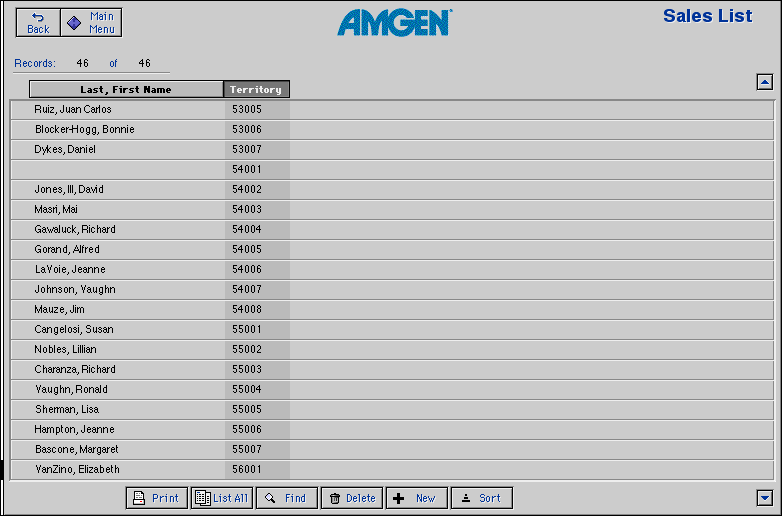Viewport: 782px width, 516px height.
Task: Click the Records count label
Action: pyautogui.click(x=35, y=63)
